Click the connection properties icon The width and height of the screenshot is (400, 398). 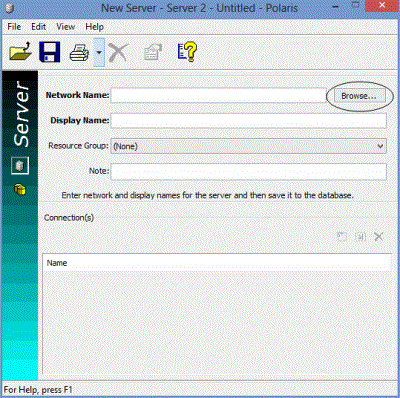click(360, 237)
